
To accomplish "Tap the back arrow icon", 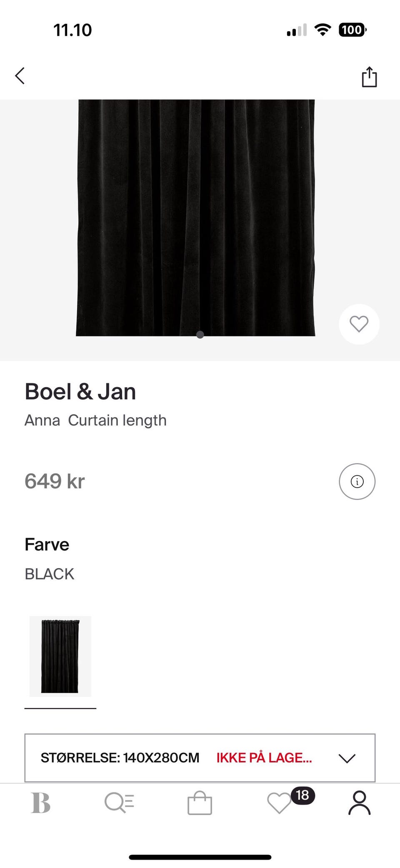I will click(20, 76).
